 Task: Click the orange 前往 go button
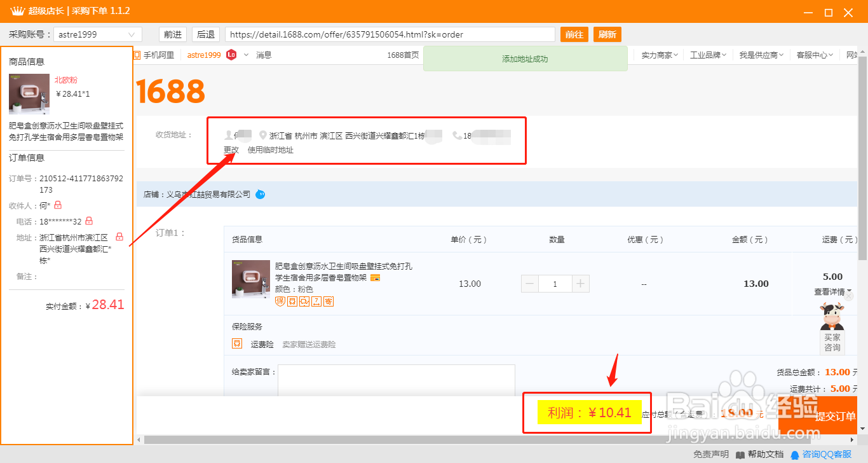pos(574,34)
